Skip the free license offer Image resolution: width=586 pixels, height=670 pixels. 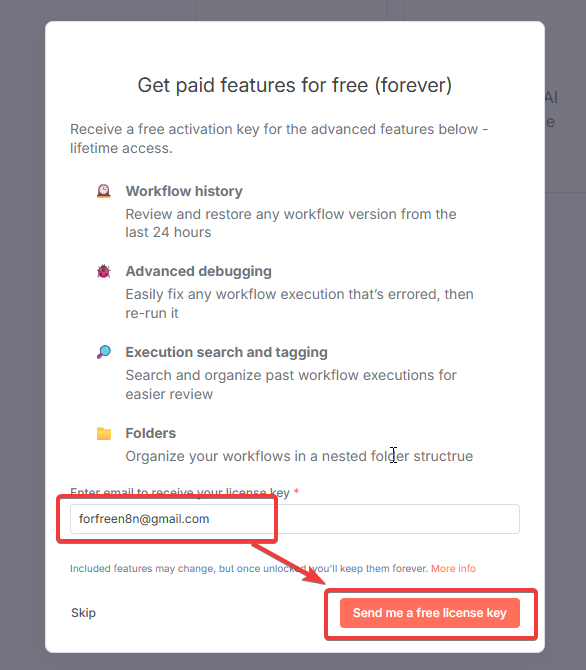[x=83, y=613]
